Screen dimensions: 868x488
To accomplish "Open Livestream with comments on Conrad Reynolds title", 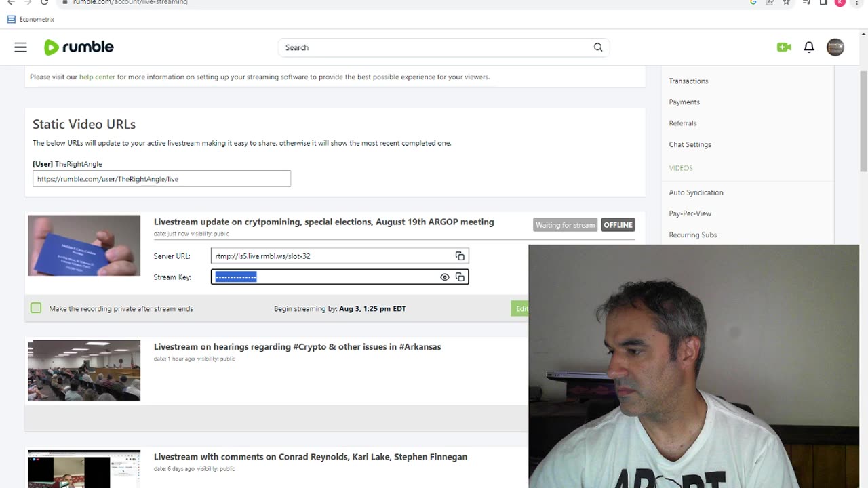I will tap(311, 457).
